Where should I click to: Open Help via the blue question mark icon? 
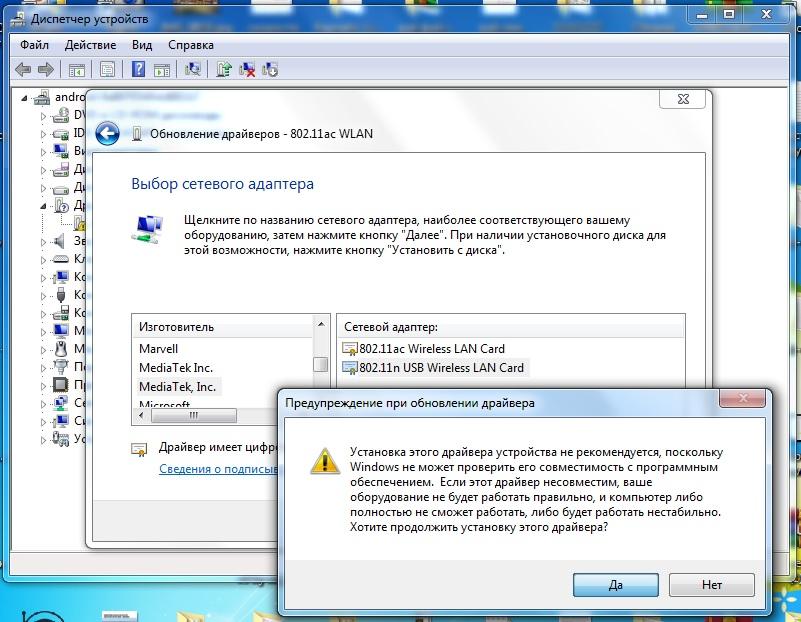point(138,69)
